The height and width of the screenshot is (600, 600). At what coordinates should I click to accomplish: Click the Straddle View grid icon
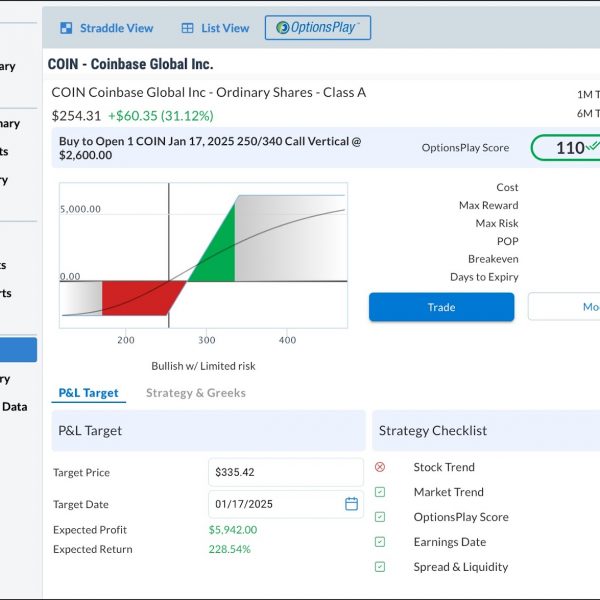pos(66,28)
